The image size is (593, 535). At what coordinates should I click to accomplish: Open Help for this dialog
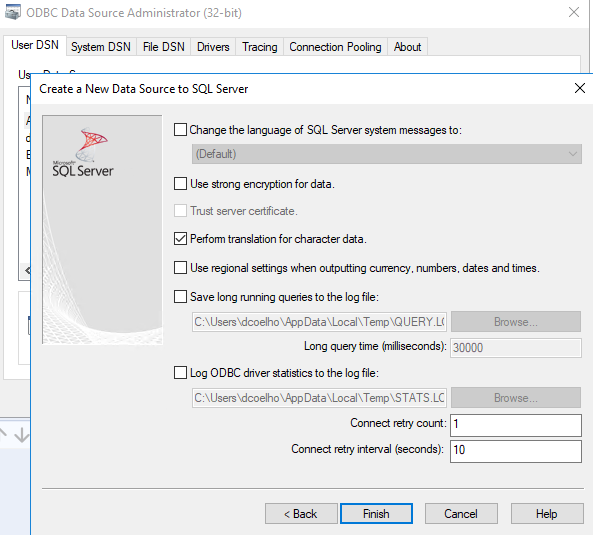click(547, 513)
